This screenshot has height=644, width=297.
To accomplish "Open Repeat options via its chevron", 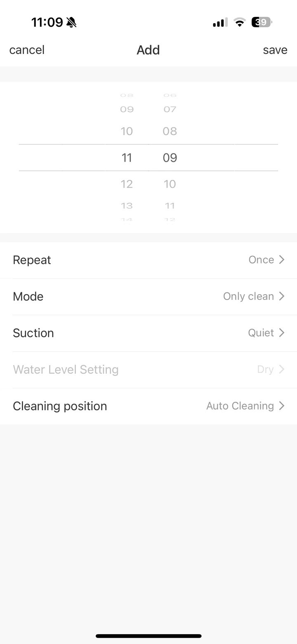I will click(282, 259).
